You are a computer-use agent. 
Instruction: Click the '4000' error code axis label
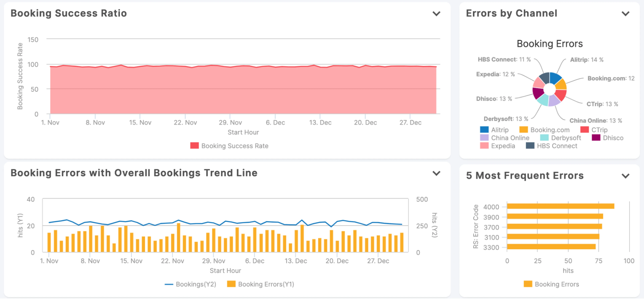pos(491,207)
